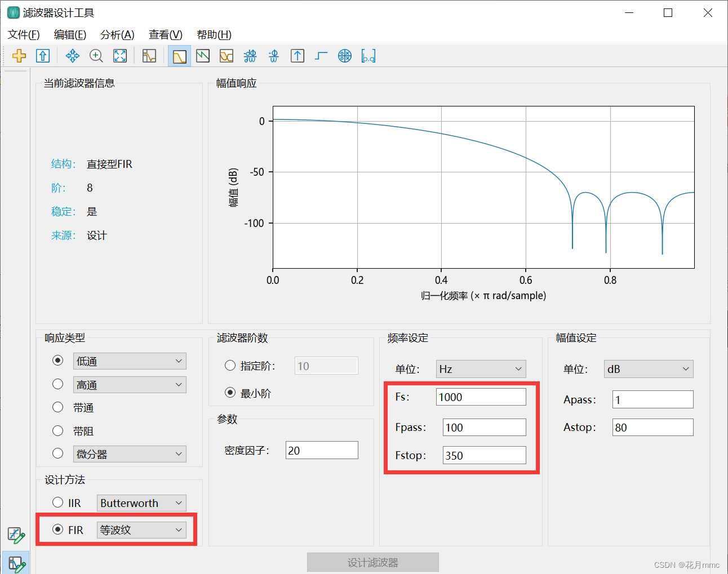The height and width of the screenshot is (574, 728).
Task: Open the Butterworth IIR method dropdown
Action: tap(141, 503)
